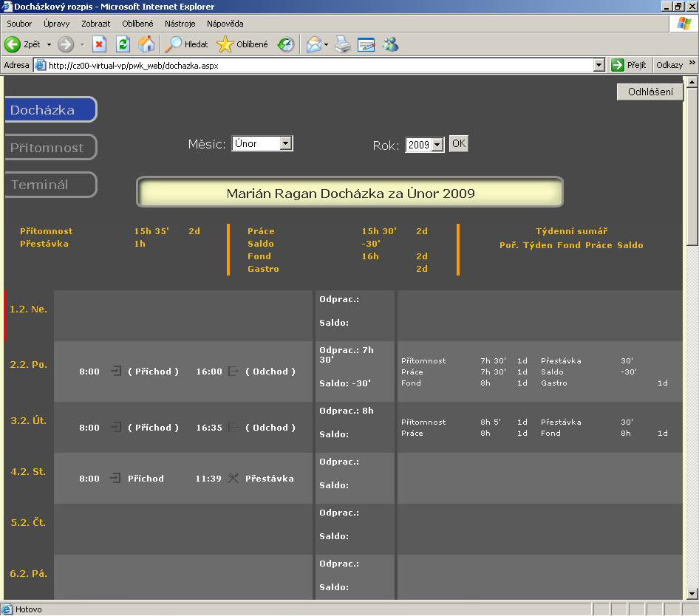Expand the address bar URL dropdown

(x=599, y=65)
